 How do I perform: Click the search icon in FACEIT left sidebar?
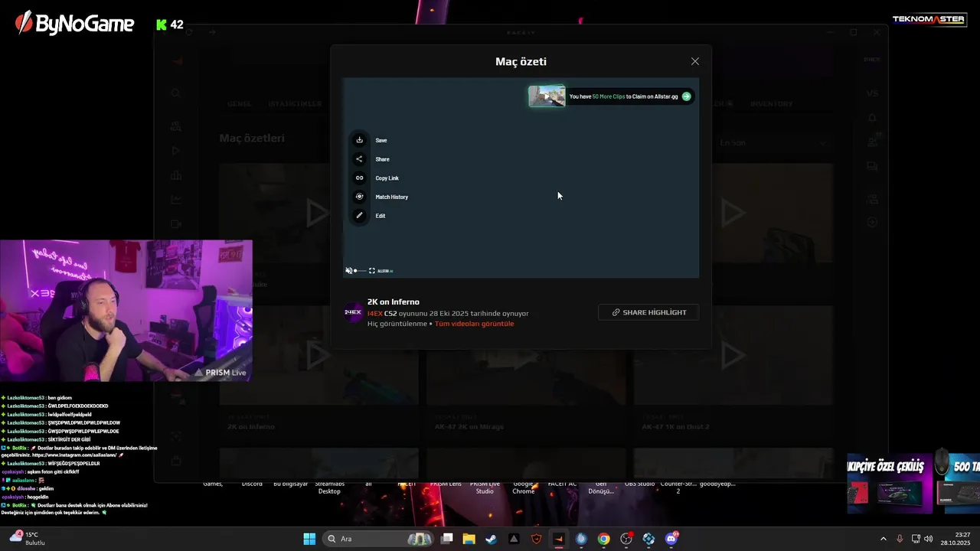click(176, 93)
